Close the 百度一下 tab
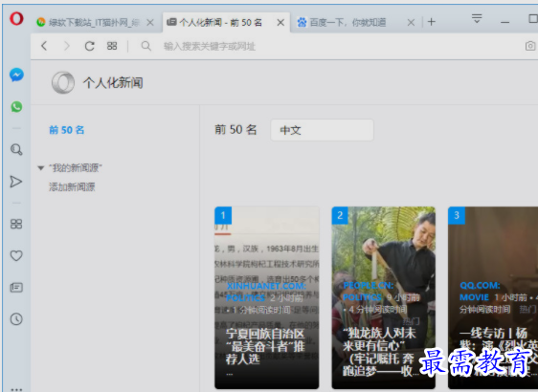The height and width of the screenshot is (392, 538). pos(411,23)
